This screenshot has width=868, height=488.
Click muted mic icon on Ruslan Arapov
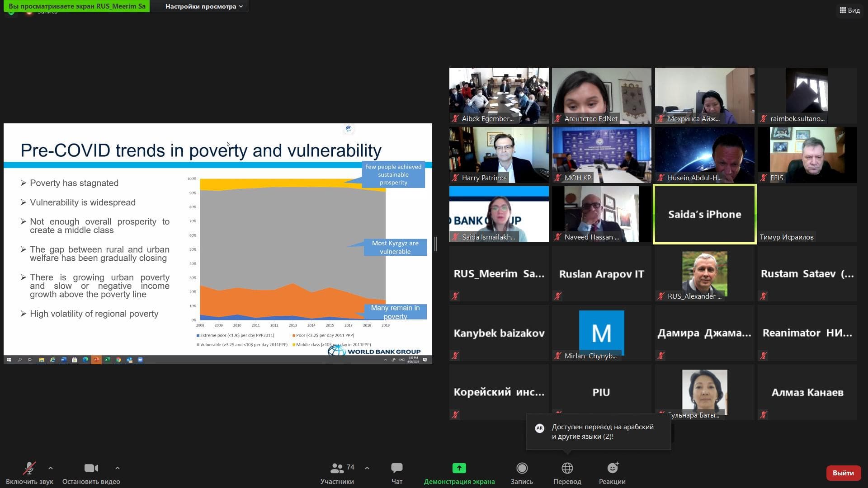pos(558,296)
